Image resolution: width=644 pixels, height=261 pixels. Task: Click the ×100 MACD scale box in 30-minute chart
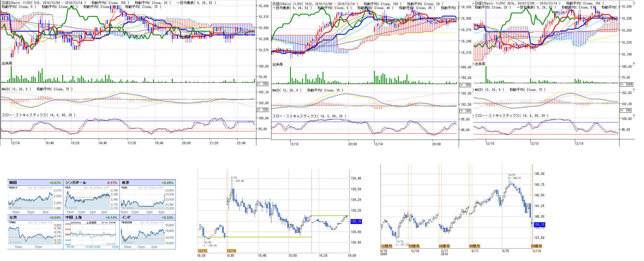click(627, 110)
